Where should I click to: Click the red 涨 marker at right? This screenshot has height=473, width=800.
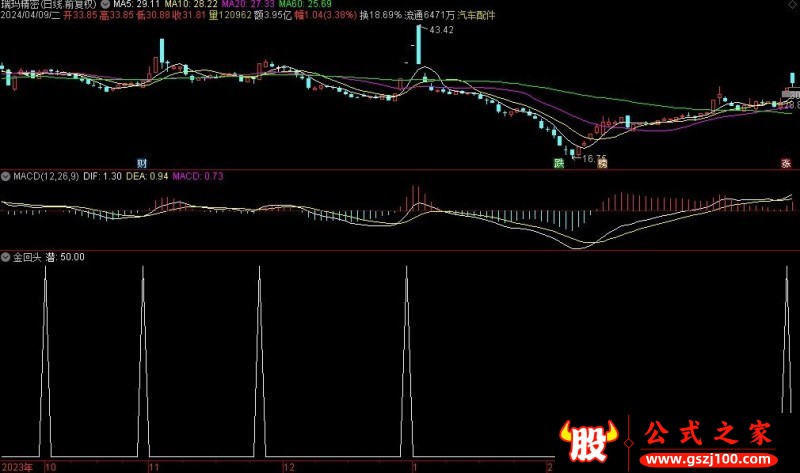pos(786,163)
